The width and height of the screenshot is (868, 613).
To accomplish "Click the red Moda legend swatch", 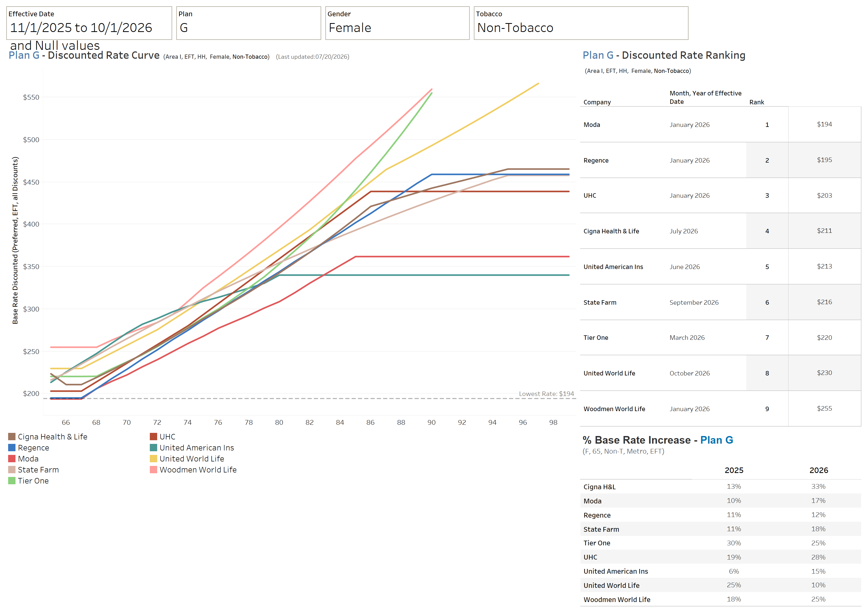I will [12, 459].
